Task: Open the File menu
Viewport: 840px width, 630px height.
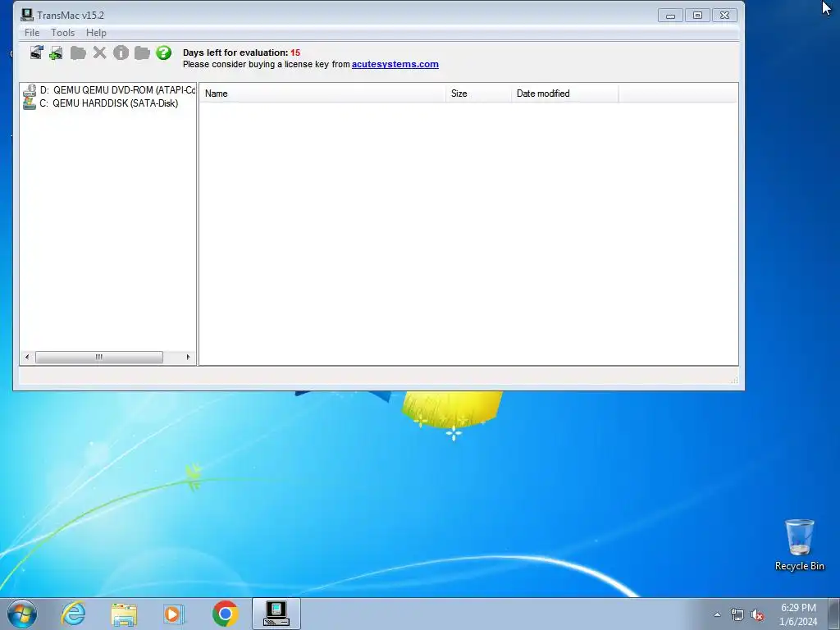Action: (x=32, y=33)
